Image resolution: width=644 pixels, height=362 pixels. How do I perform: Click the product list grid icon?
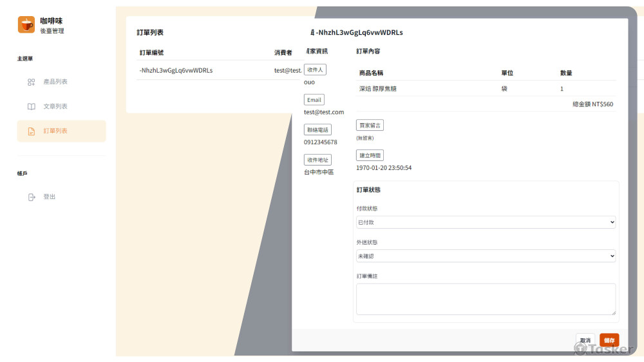(31, 82)
